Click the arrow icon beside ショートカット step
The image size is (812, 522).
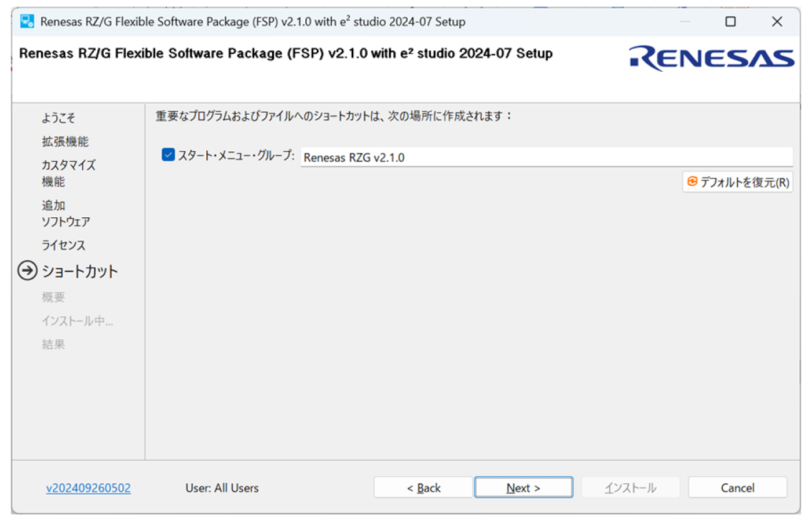pyautogui.click(x=27, y=271)
